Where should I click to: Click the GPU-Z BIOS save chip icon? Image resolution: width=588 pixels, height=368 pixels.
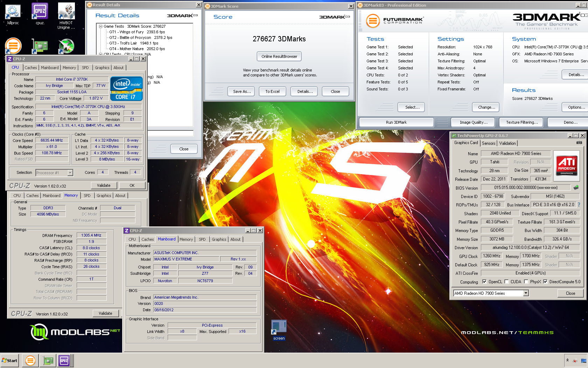[576, 188]
